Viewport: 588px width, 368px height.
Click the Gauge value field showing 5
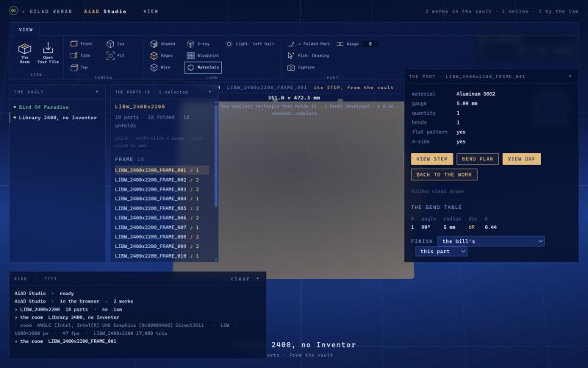point(370,44)
